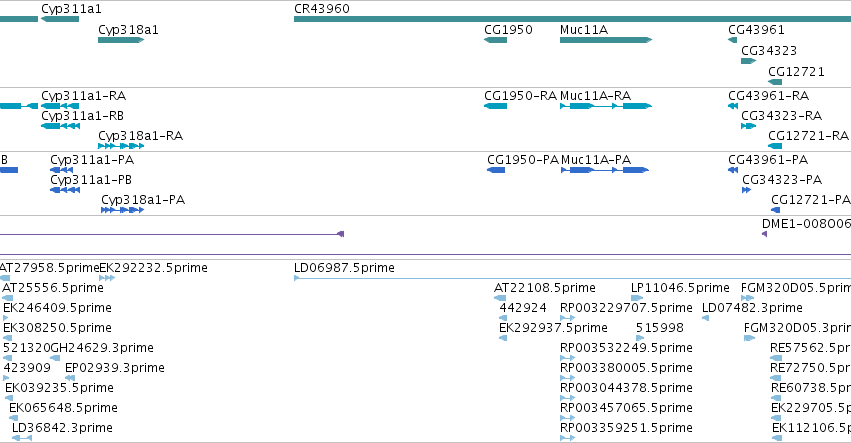The width and height of the screenshot is (851, 443).
Task: Click the Cyp318a1 gene arrow
Action: [x=121, y=40]
